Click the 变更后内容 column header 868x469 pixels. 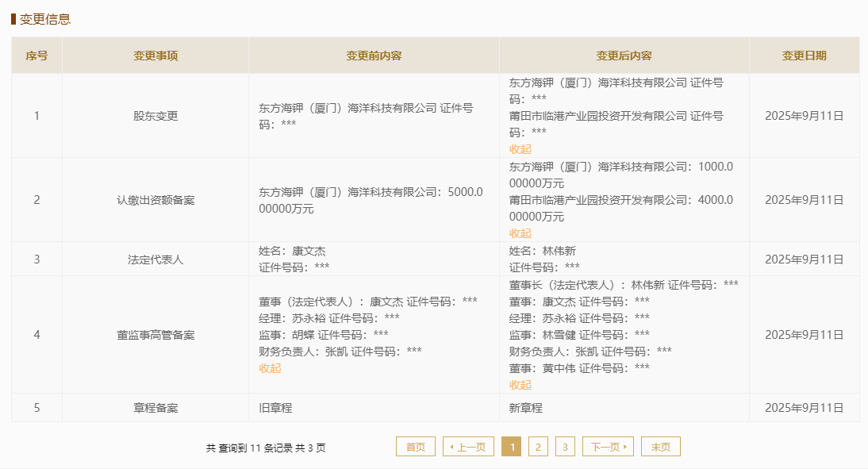pos(624,56)
